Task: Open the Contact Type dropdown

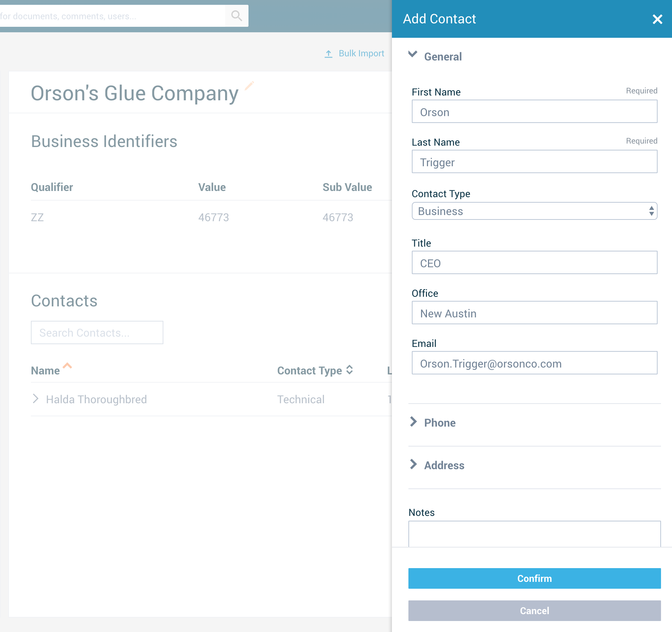Action: coord(534,211)
